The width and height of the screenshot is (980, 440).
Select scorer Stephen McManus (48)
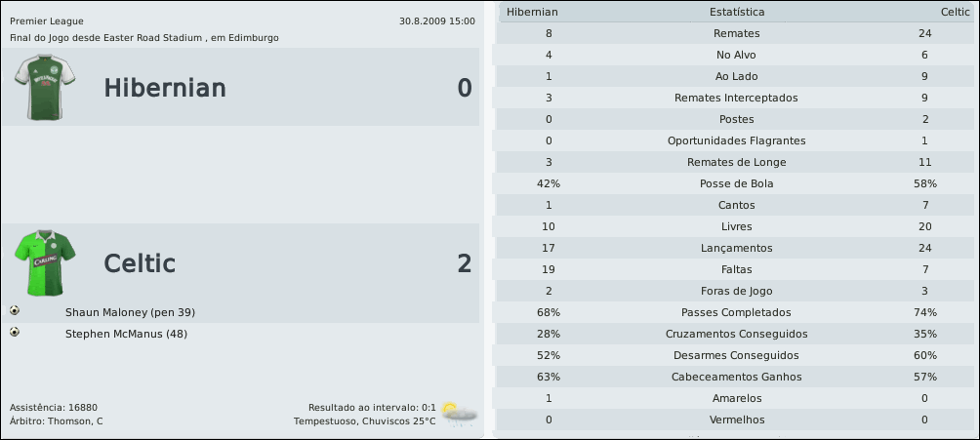click(x=126, y=334)
